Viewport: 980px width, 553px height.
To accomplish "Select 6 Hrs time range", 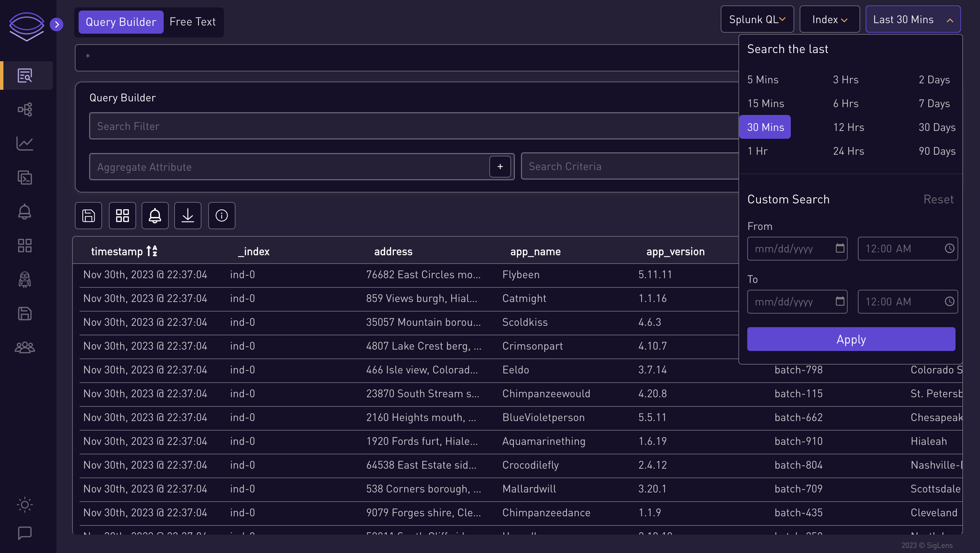I will click(846, 103).
